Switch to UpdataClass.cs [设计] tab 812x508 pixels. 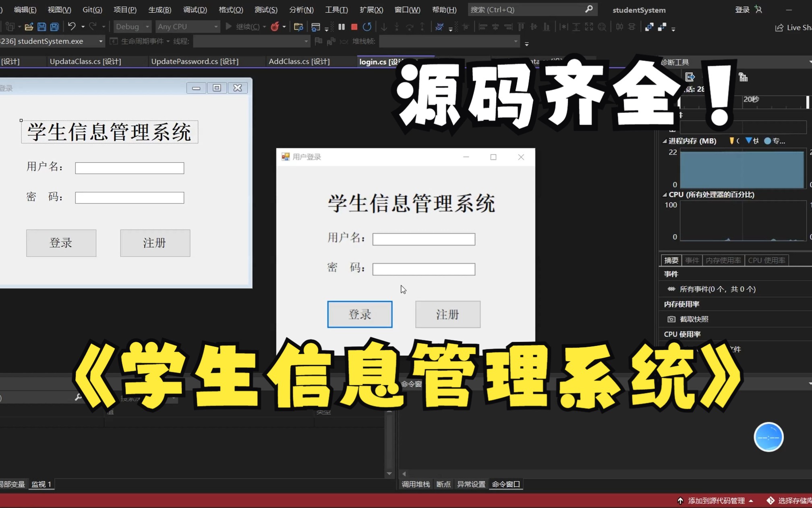point(85,61)
